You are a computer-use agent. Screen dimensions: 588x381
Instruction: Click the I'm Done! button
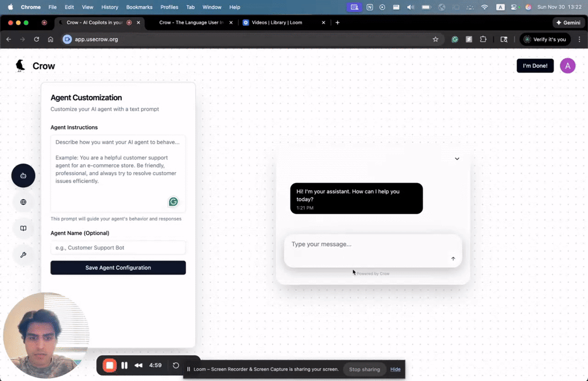[535, 66]
